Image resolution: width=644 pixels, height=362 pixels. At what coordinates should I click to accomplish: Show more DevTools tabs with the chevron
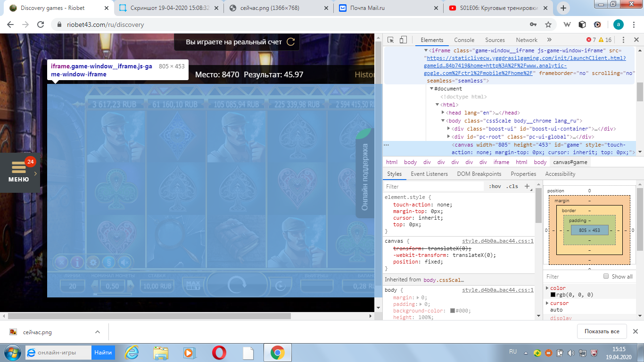(549, 40)
